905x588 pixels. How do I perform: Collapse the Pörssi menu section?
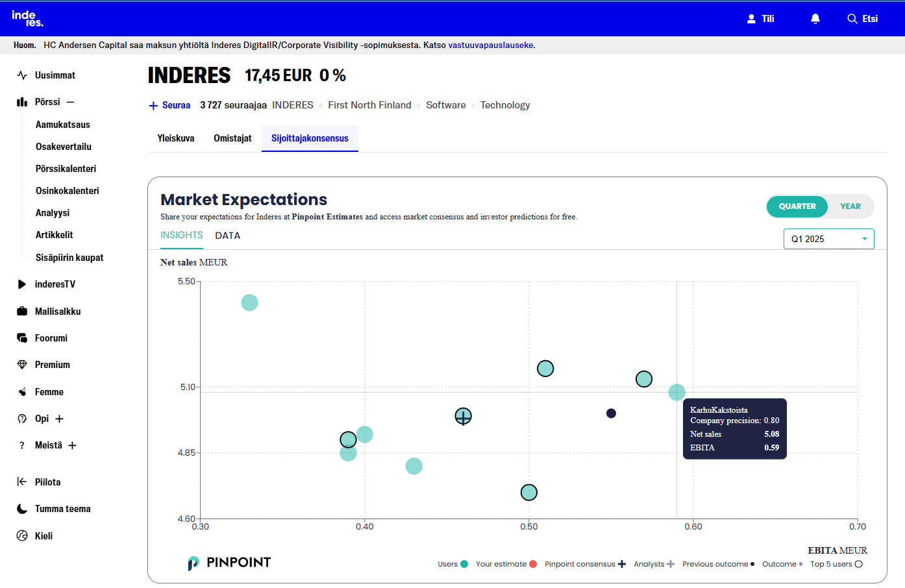(71, 102)
